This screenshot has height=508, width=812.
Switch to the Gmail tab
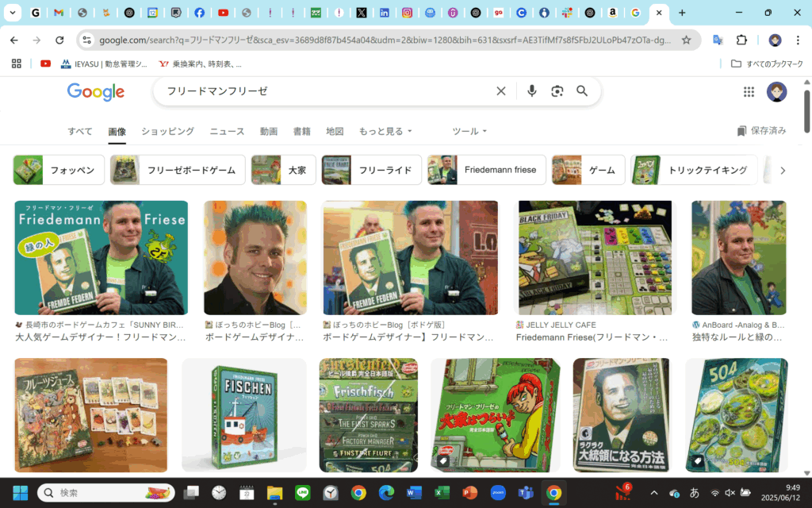(59, 13)
